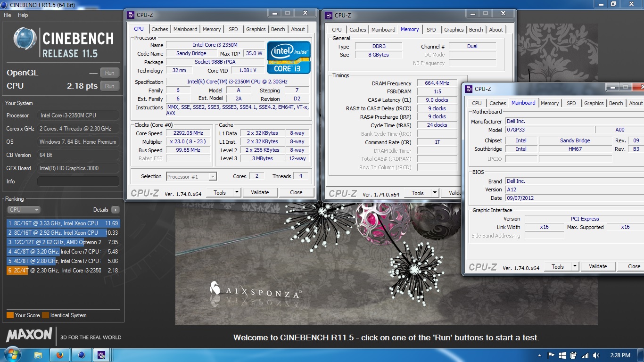Screen dimensions: 644x362
Task: Switch to the CPU tab in the memory CPU-Z window
Action: (x=337, y=30)
